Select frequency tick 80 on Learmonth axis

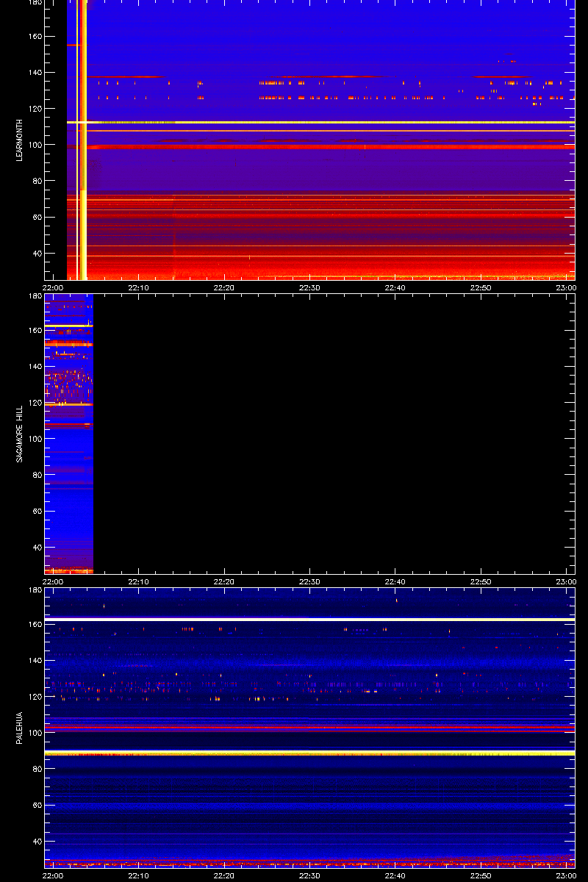pyautogui.click(x=37, y=181)
